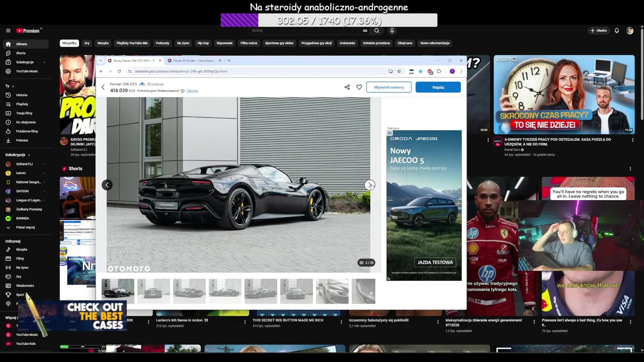Open Na żywo under Odkrywaj
This screenshot has height=362, width=644.
pyautogui.click(x=26, y=267)
